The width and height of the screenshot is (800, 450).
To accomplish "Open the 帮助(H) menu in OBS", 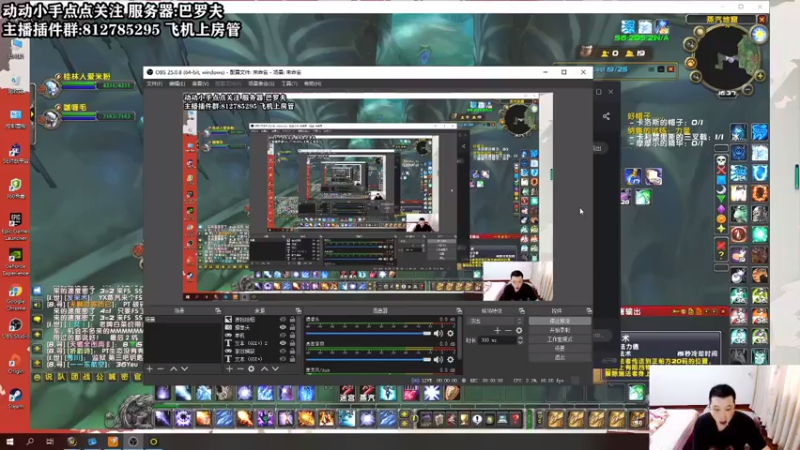I will [x=312, y=84].
